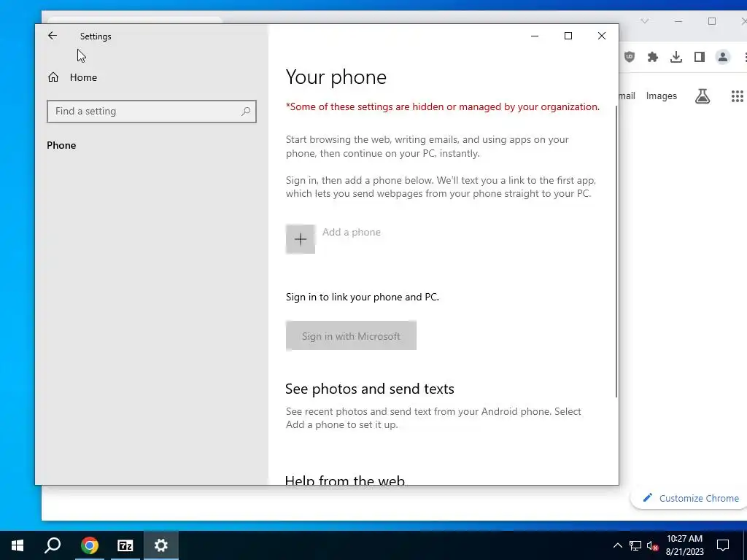Open Search Labs flask icon in Chrome
Screen dimensions: 747x560
703,96
